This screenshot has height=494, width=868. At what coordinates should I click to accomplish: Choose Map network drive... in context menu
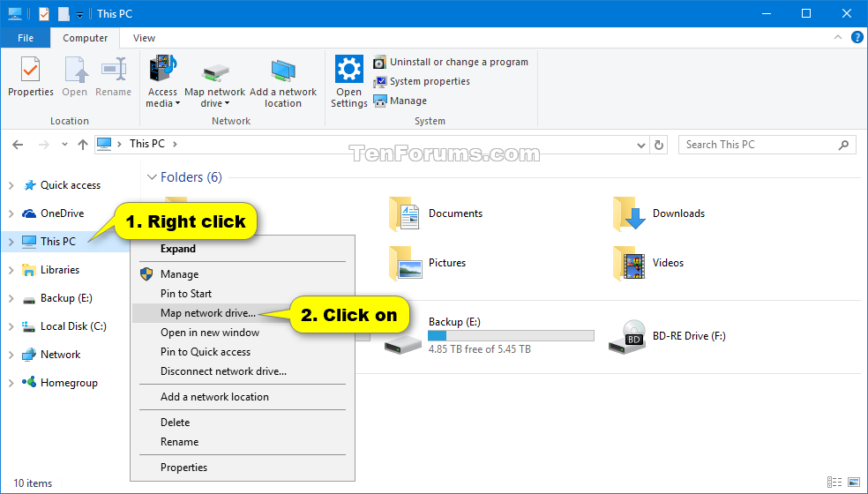pos(208,313)
